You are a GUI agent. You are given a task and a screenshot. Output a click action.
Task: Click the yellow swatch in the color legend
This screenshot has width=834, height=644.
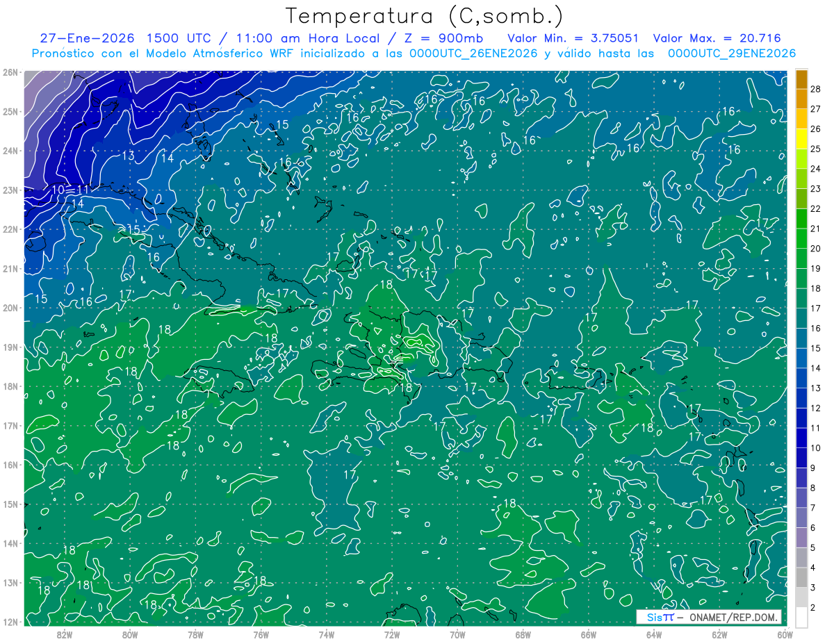[x=801, y=138]
